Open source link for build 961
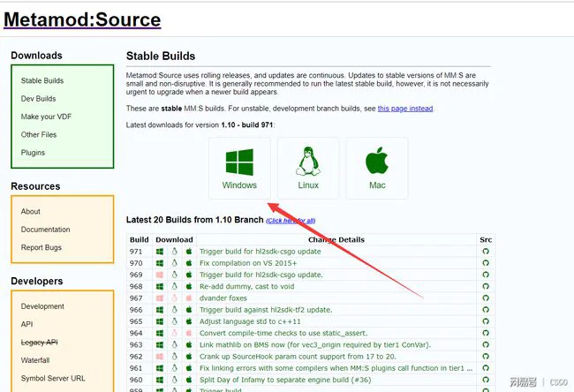The image size is (574, 392). click(486, 368)
